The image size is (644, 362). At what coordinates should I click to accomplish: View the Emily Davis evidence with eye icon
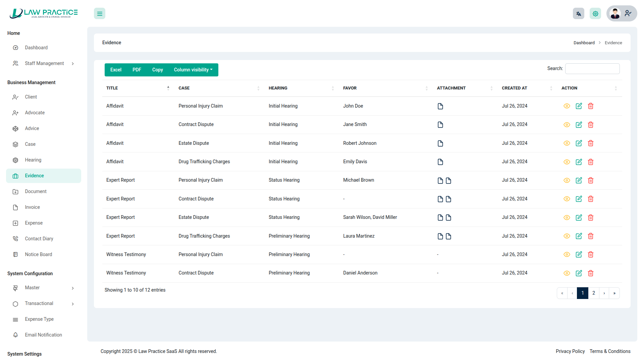[567, 162]
